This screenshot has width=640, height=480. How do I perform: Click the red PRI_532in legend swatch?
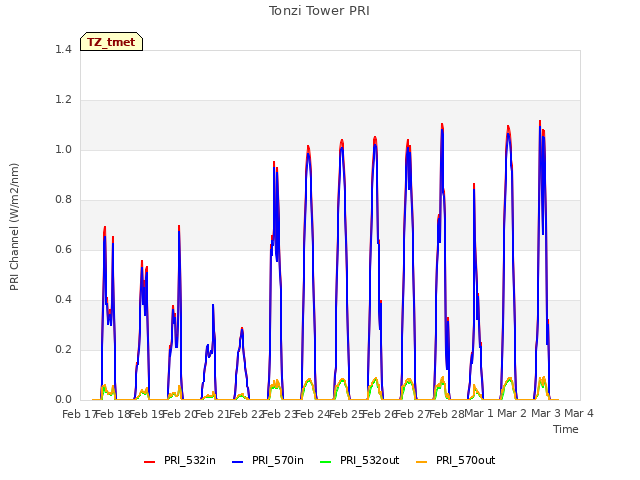(x=150, y=462)
